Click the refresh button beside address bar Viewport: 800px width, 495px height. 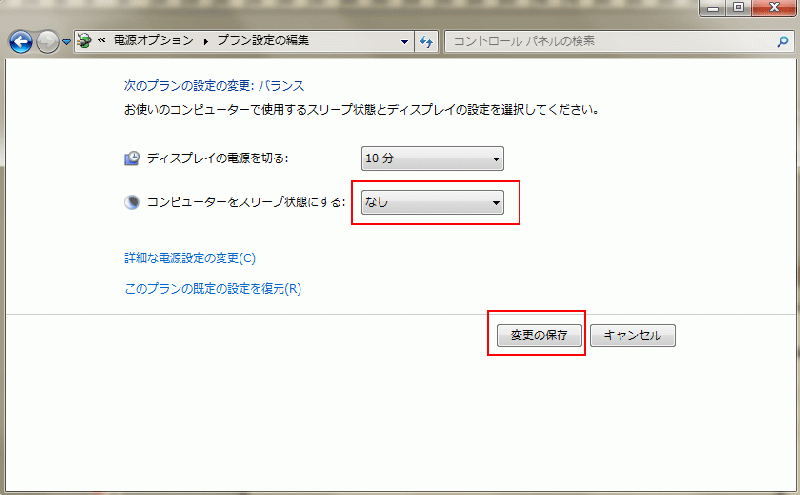[x=427, y=42]
